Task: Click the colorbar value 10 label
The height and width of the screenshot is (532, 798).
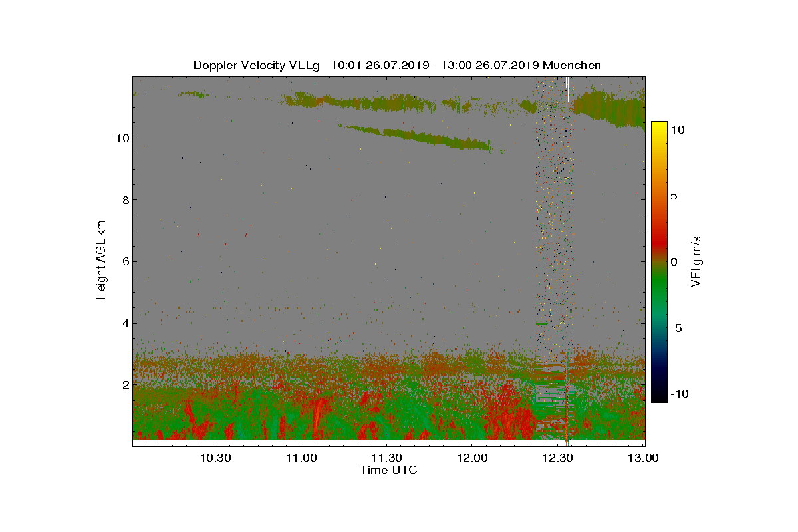Action: (677, 130)
